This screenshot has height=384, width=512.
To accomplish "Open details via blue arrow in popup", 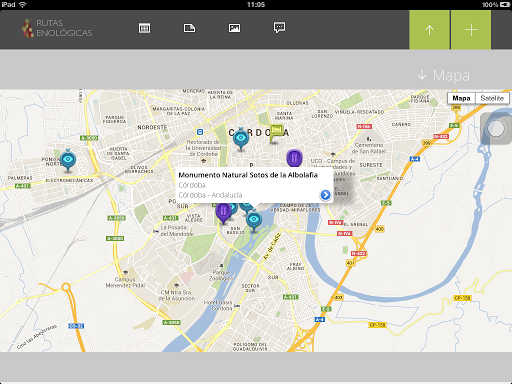I will coord(325,195).
